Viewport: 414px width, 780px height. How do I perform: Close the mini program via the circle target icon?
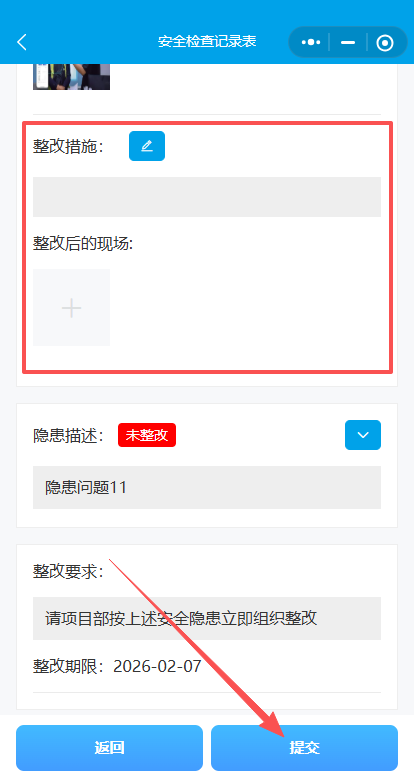[x=385, y=43]
